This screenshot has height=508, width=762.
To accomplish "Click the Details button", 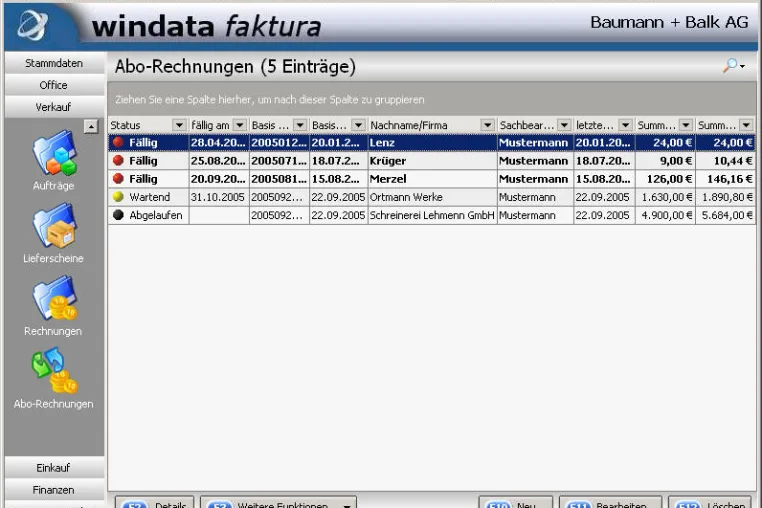I will pyautogui.click(x=155, y=503).
